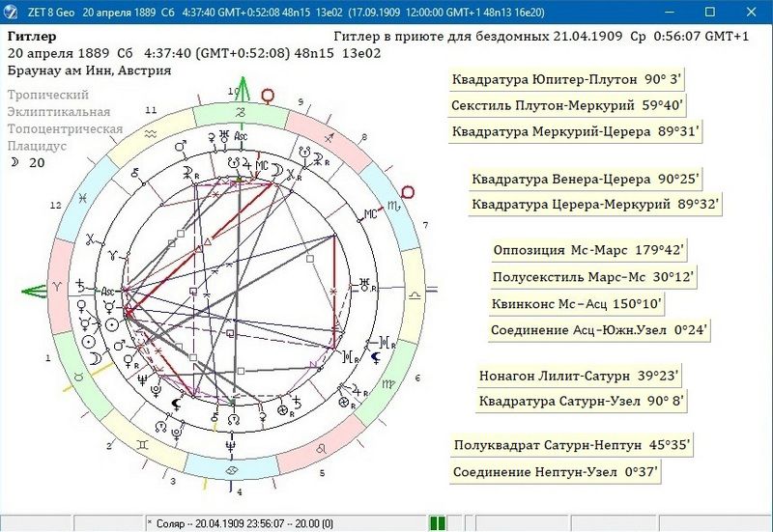
Task: Click the Libra sign on the outer ring
Action: pyautogui.click(x=415, y=294)
